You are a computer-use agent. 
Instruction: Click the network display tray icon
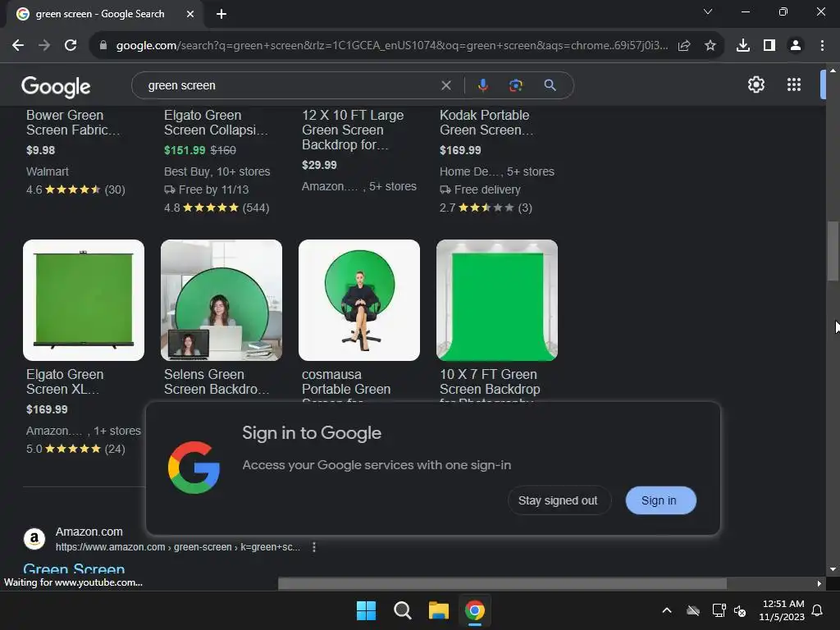click(x=719, y=610)
